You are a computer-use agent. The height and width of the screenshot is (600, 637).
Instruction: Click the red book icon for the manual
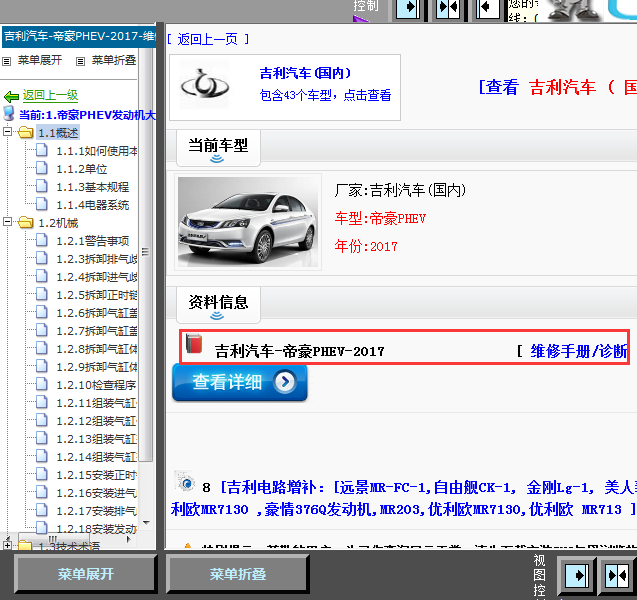click(x=194, y=343)
